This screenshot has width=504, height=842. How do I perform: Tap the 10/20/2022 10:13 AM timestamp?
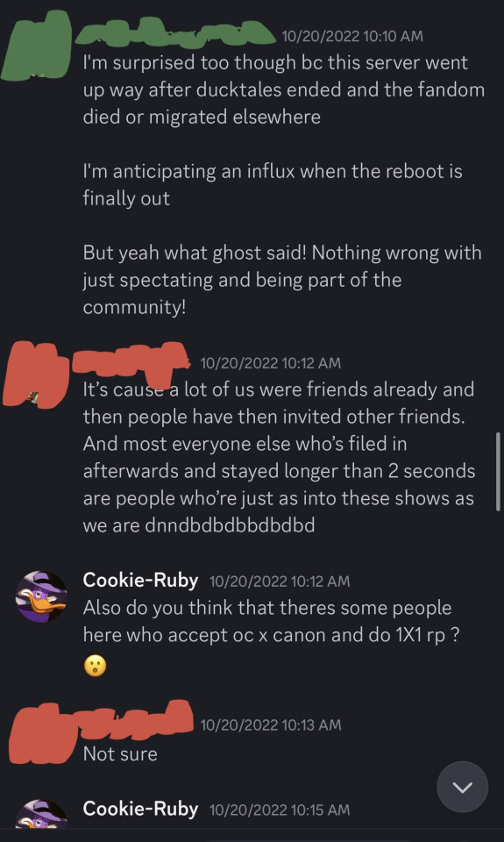[271, 725]
